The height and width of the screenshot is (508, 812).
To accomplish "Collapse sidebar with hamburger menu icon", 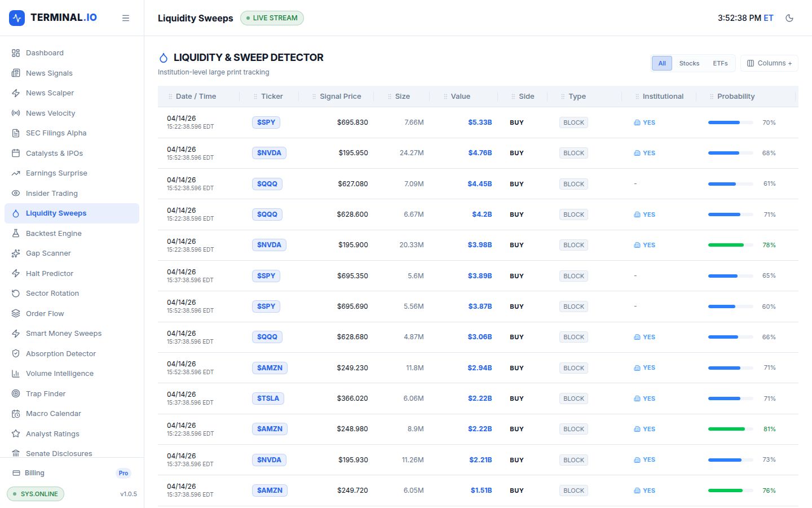I will point(126,18).
